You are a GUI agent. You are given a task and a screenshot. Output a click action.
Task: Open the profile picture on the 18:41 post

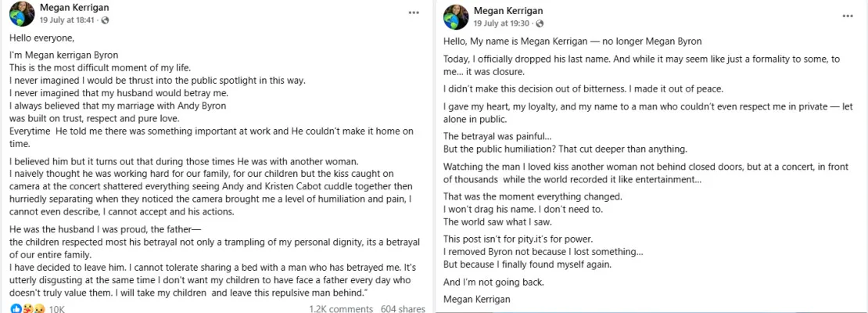[21, 13]
